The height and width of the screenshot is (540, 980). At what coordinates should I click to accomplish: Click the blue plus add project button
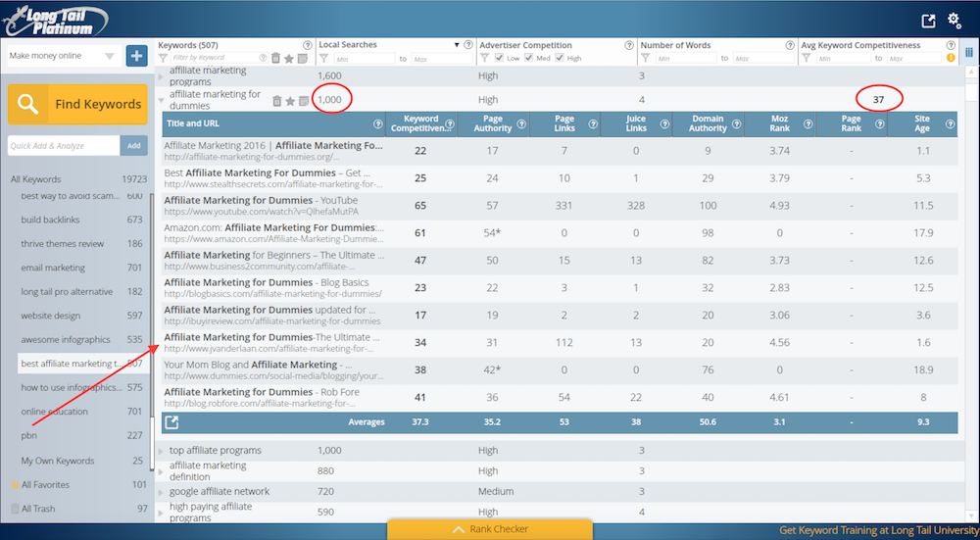(136, 56)
